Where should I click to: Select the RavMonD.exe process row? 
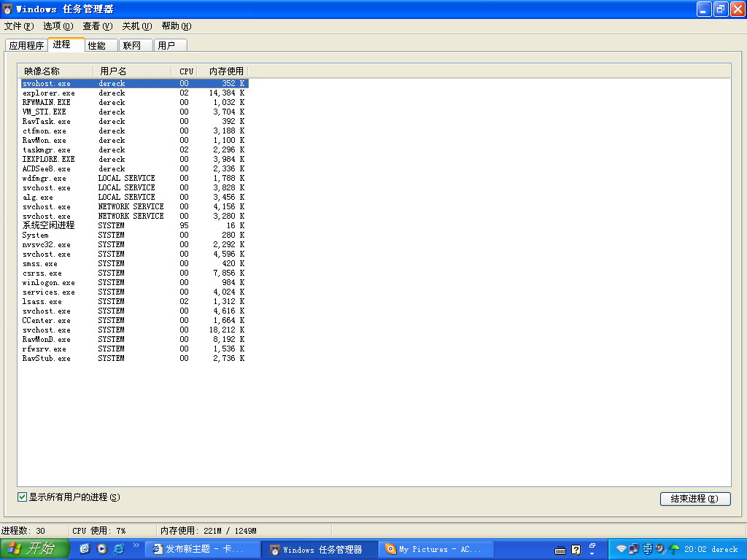point(134,339)
